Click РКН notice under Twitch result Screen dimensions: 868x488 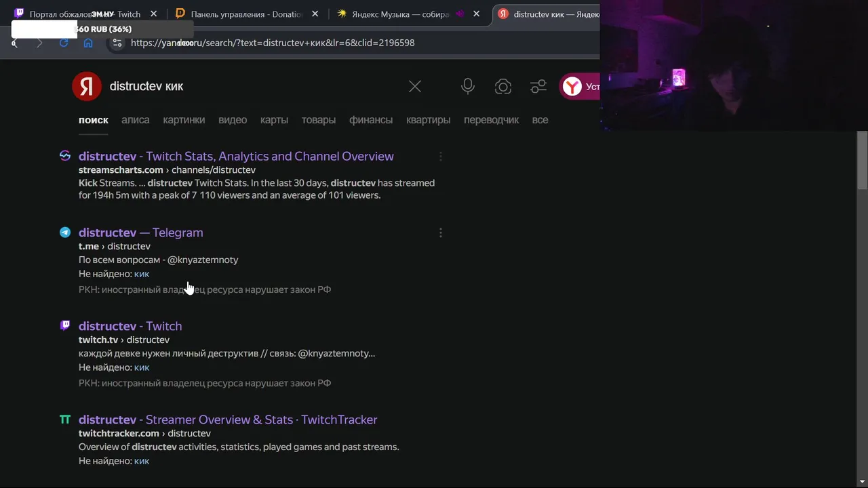[x=205, y=383]
